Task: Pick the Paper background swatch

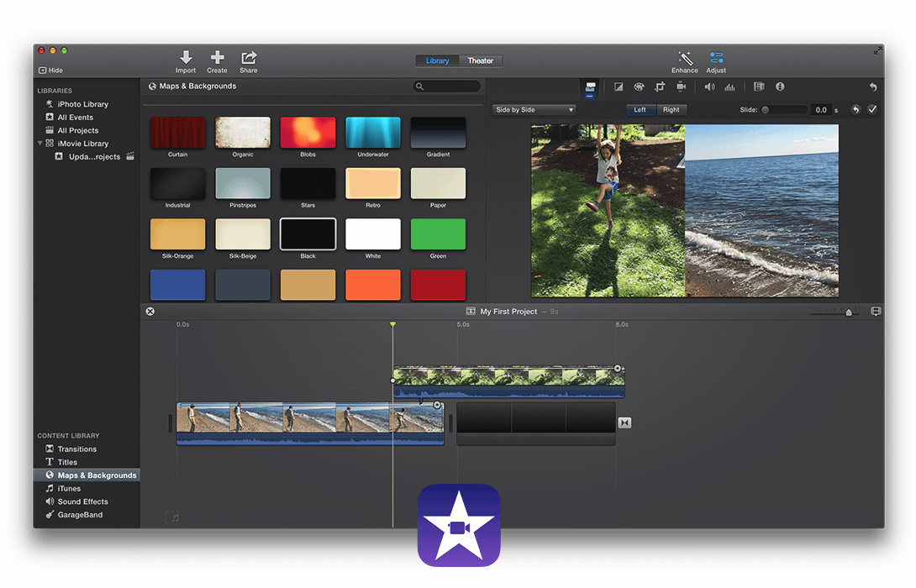Action: (438, 183)
